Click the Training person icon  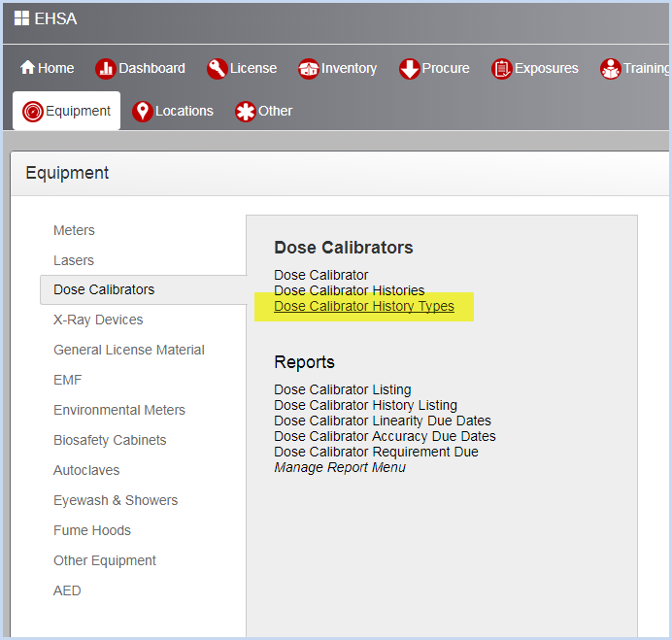click(x=610, y=69)
